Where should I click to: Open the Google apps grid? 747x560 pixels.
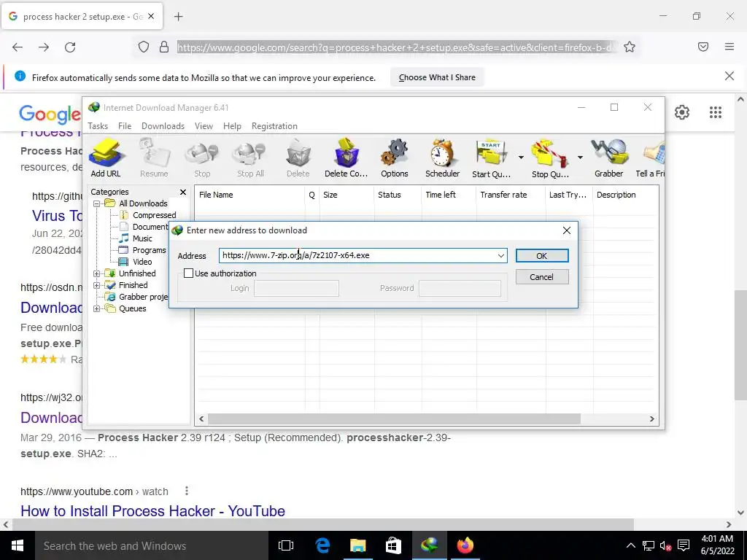point(716,112)
